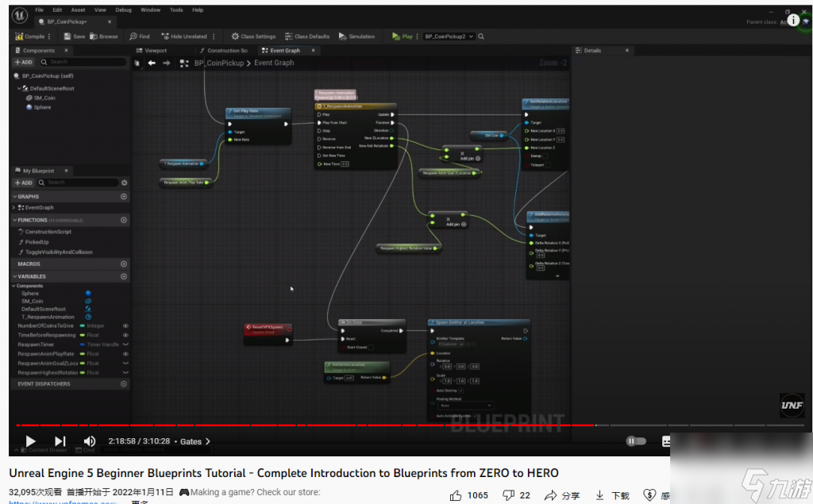This screenshot has width=813, height=504.
Task: Add a new graph with plus icon
Action: point(123,197)
